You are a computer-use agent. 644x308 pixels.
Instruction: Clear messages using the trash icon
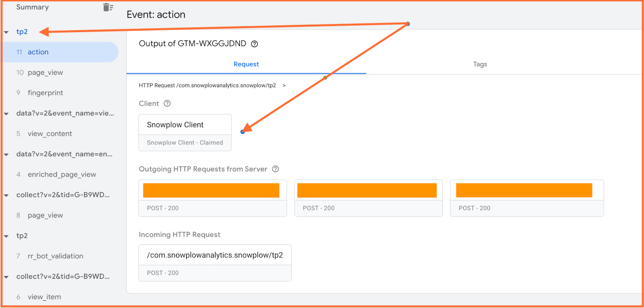tap(107, 7)
